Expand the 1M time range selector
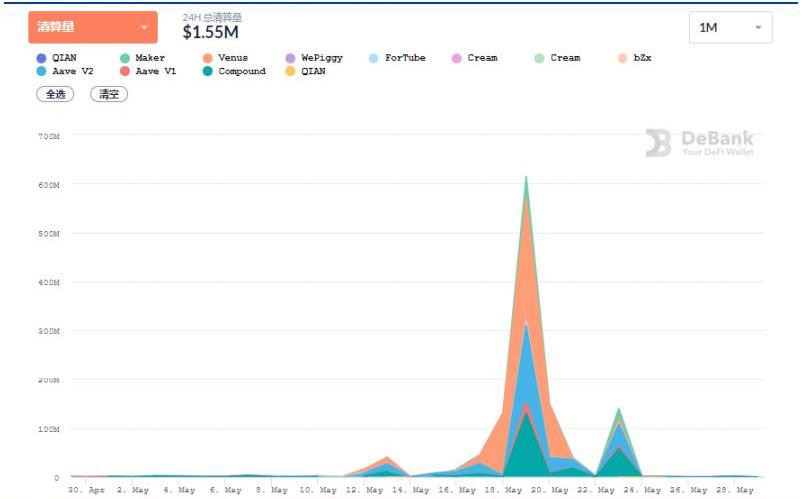Viewport: 803px width, 499px height. click(x=730, y=28)
